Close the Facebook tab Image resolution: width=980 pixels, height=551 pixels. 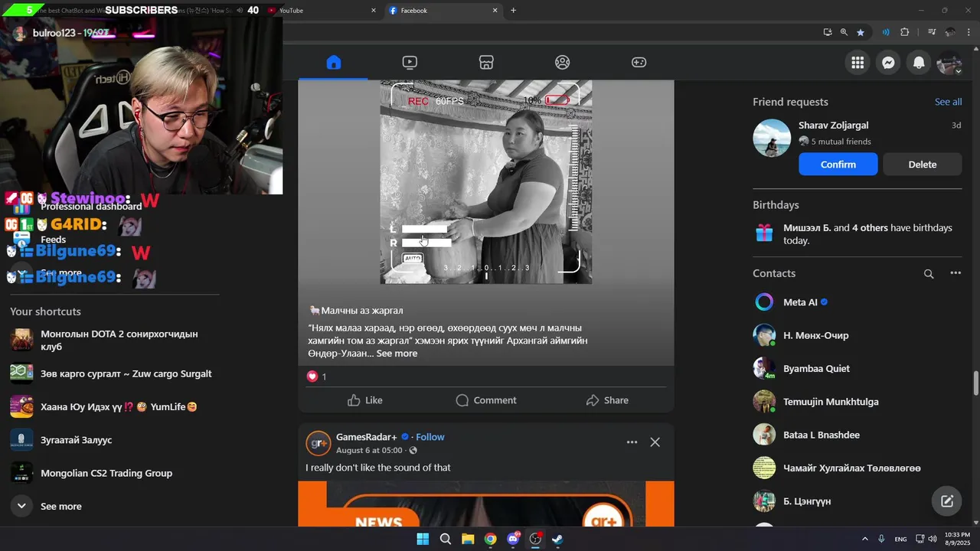495,11
